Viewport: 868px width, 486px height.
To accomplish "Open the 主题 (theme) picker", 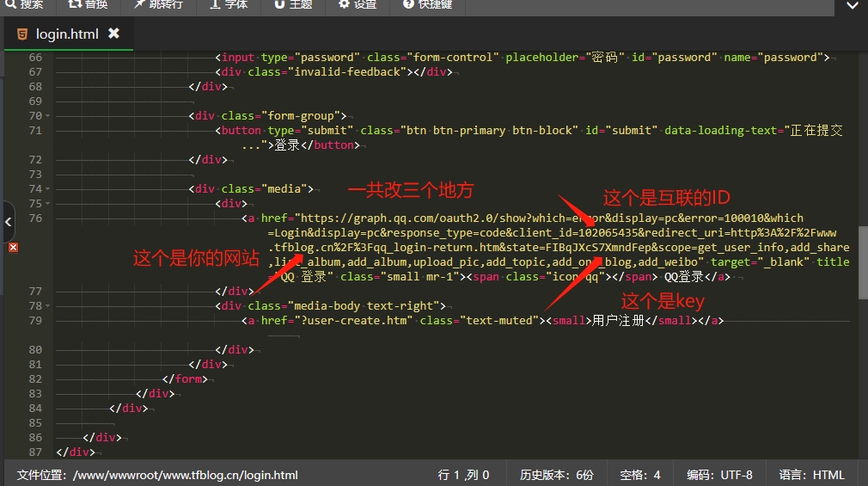I will click(x=294, y=5).
